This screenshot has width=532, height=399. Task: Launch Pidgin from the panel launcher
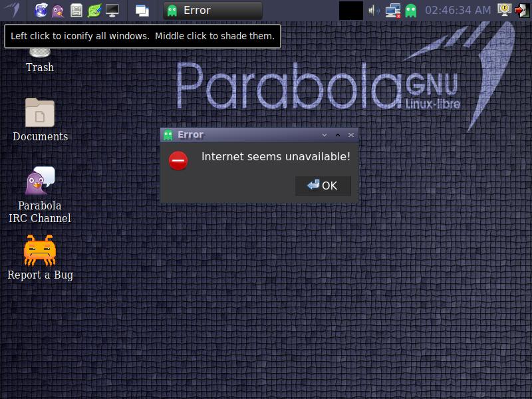[58, 11]
